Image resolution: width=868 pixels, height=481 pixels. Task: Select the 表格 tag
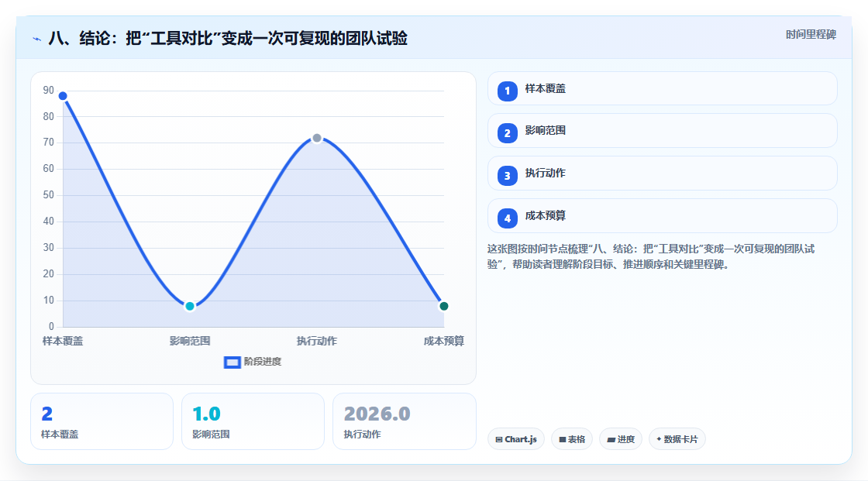[572, 439]
